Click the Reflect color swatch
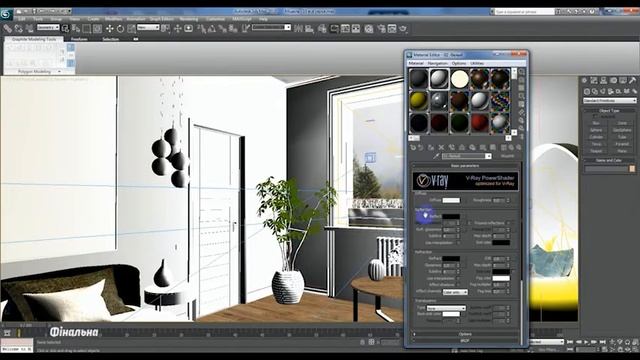Screen dimensions: 640x360 click(x=451, y=217)
